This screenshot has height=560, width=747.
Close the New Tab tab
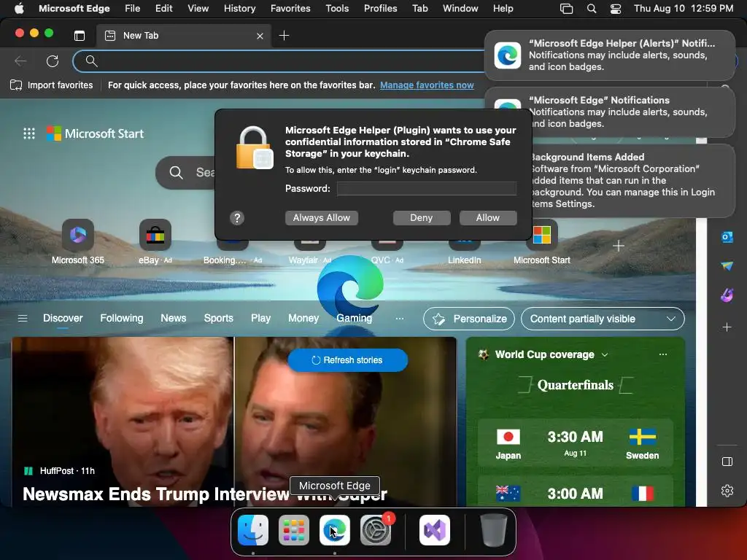tap(260, 36)
